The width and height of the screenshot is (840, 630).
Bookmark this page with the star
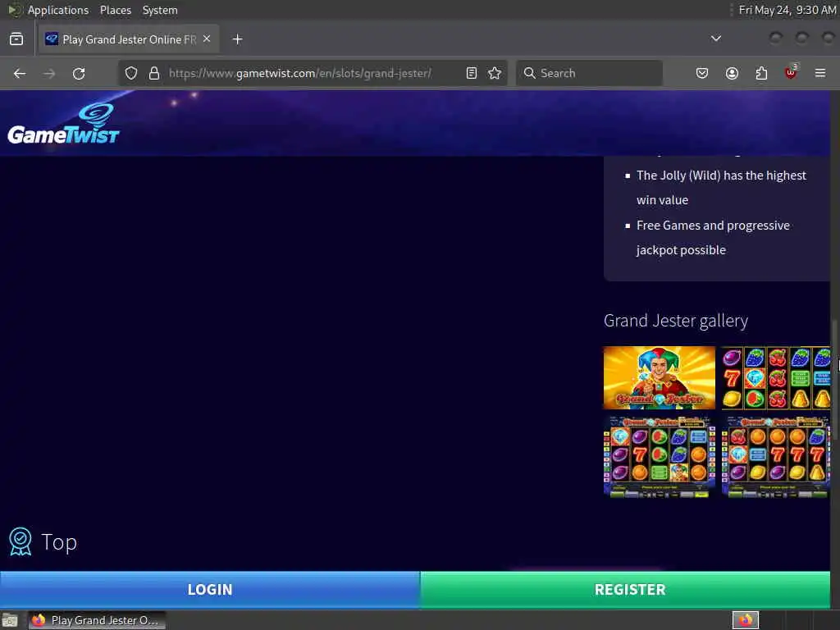(x=495, y=73)
